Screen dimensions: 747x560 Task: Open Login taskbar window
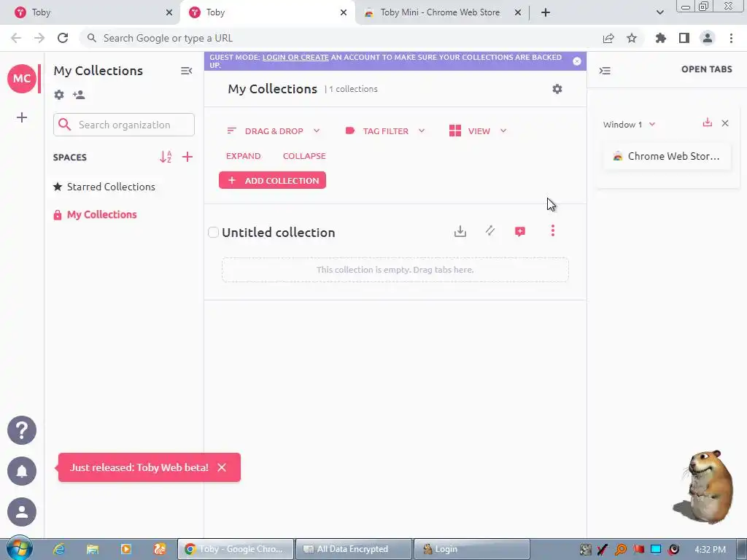tap(472, 549)
